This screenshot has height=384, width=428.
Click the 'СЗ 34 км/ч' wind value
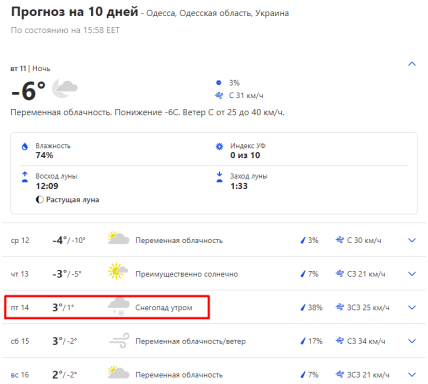tap(366, 341)
